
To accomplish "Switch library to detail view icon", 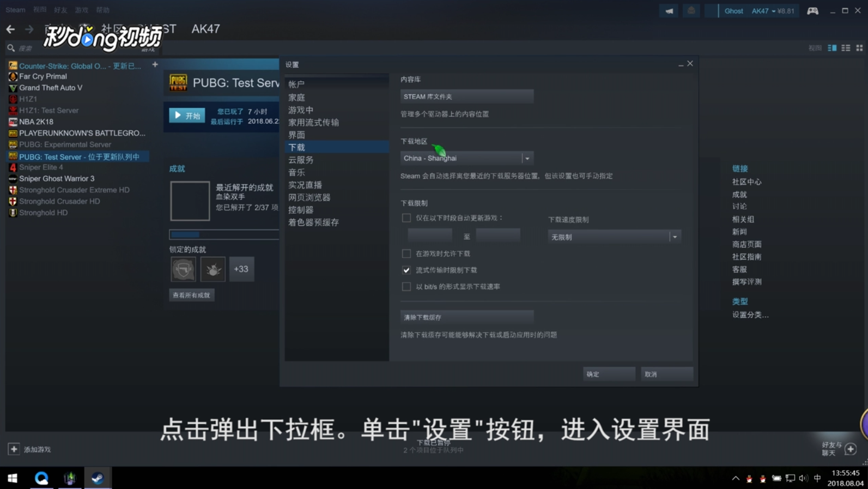I will click(832, 48).
